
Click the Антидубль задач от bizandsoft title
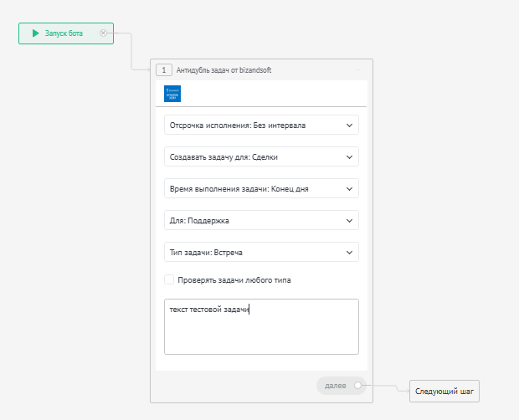click(x=224, y=70)
